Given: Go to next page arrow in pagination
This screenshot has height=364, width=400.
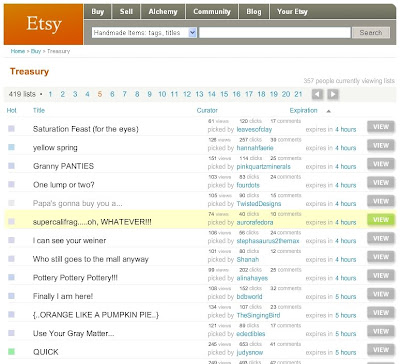Looking at the screenshot, I should 333,94.
